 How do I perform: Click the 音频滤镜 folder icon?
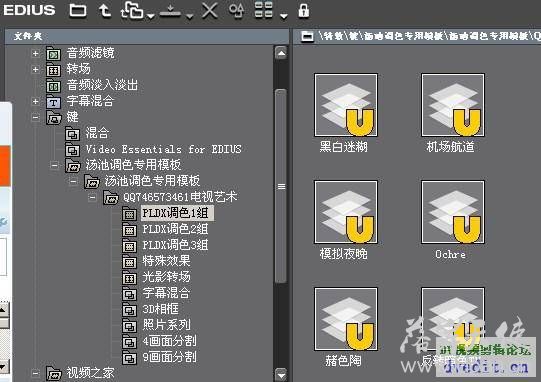tap(53, 54)
